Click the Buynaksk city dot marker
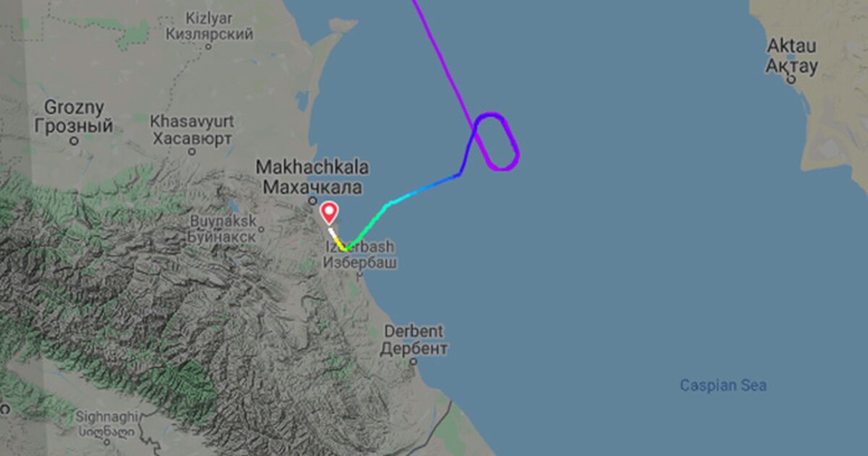 tap(261, 230)
